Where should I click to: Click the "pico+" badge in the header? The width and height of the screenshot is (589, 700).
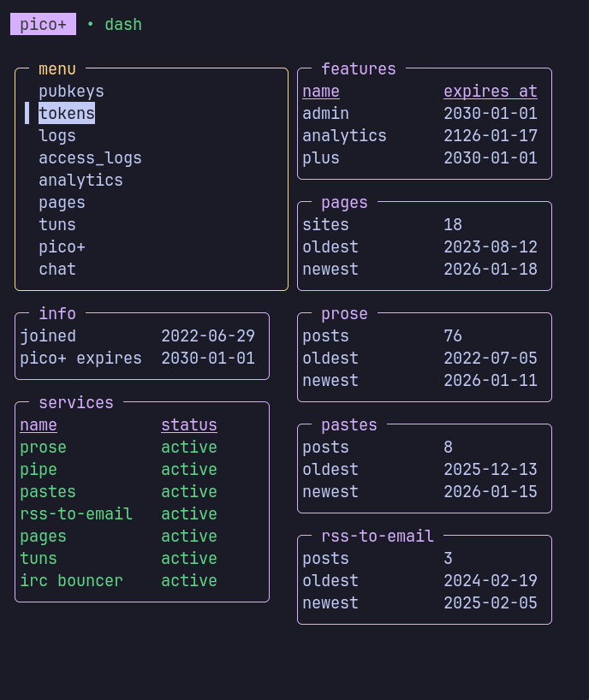coord(43,24)
